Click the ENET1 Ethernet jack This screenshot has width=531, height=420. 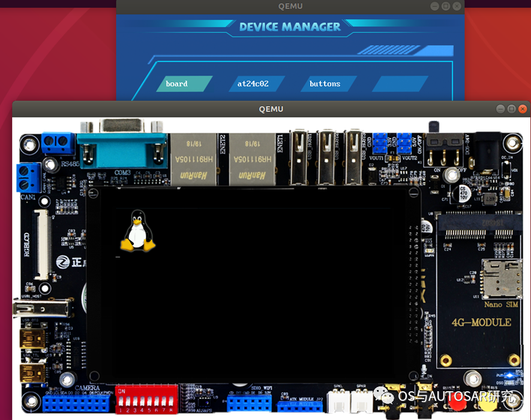[x=252, y=159]
